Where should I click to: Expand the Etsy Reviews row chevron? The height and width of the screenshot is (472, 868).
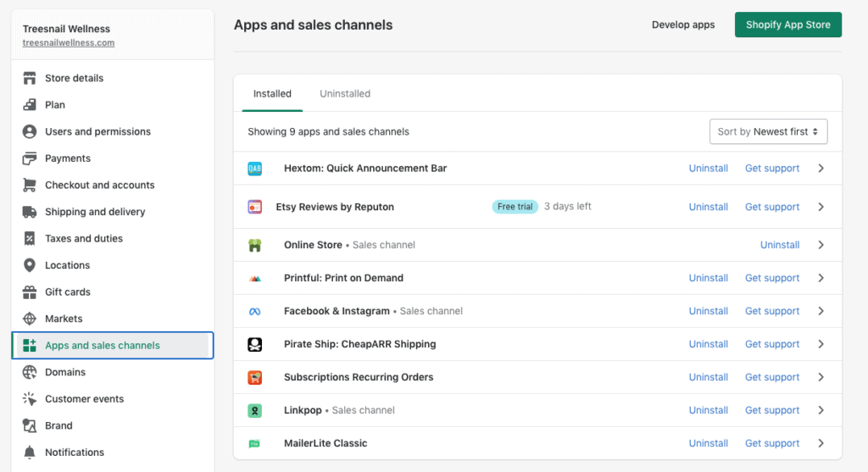[x=821, y=207]
